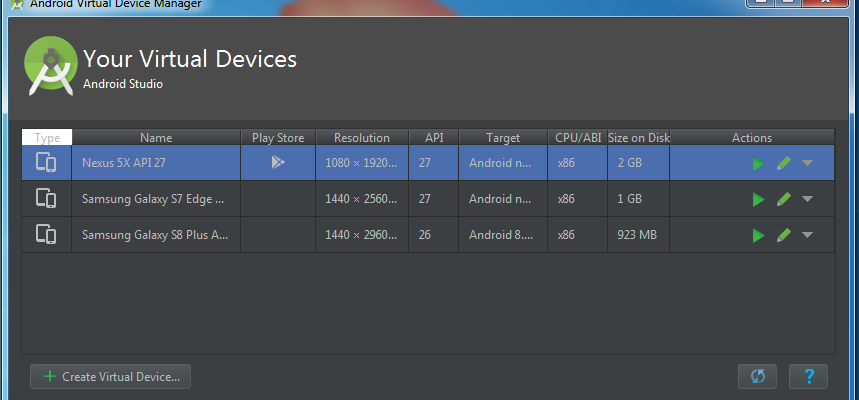Expand more actions for Samsung Galaxy S7 Edge
The image size is (859, 400).
807,200
